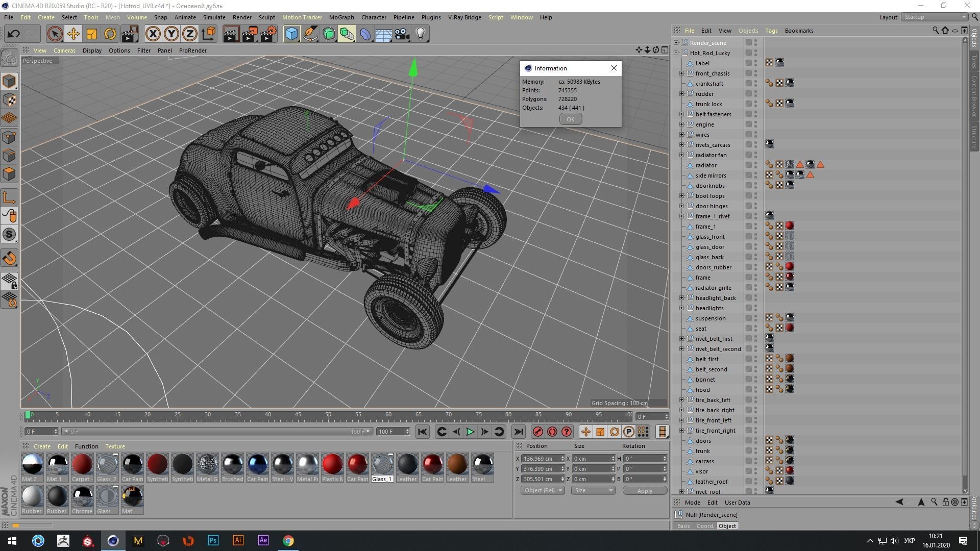Image resolution: width=980 pixels, height=551 pixels.
Task: Open the MoGraph menu
Action: click(x=341, y=17)
